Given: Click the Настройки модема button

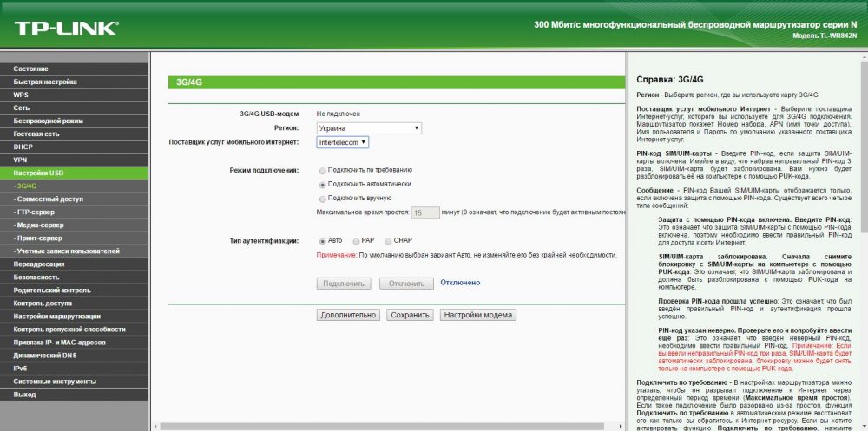Looking at the screenshot, I should coord(478,315).
